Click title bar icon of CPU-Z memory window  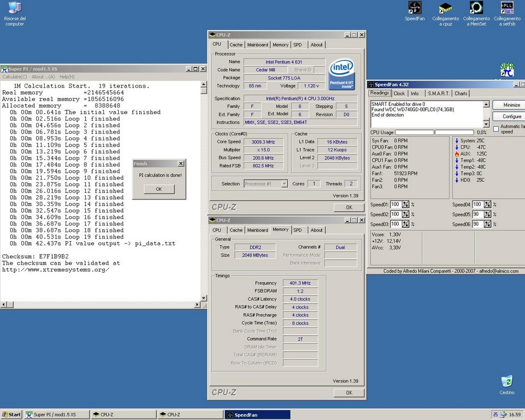click(212, 220)
